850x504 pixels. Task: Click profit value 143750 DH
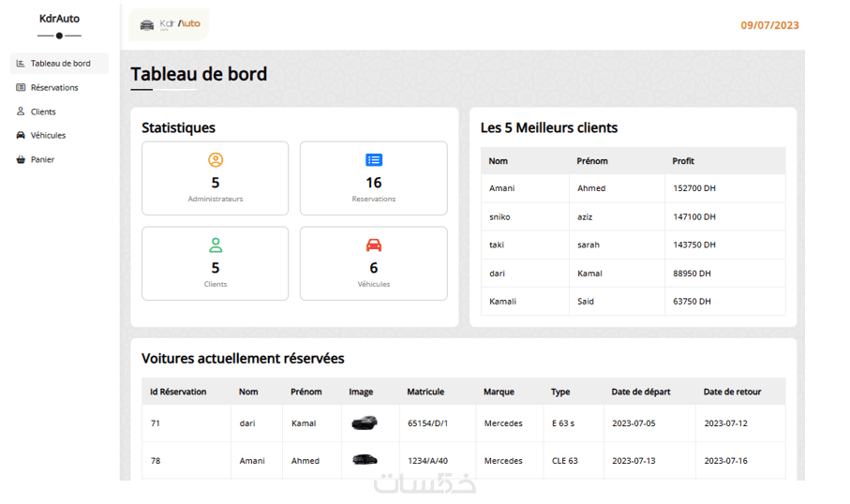(x=694, y=245)
